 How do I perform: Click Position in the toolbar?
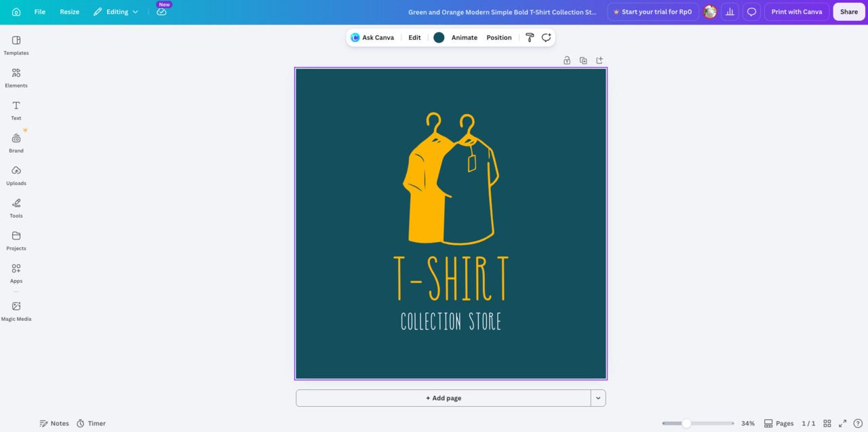[499, 37]
